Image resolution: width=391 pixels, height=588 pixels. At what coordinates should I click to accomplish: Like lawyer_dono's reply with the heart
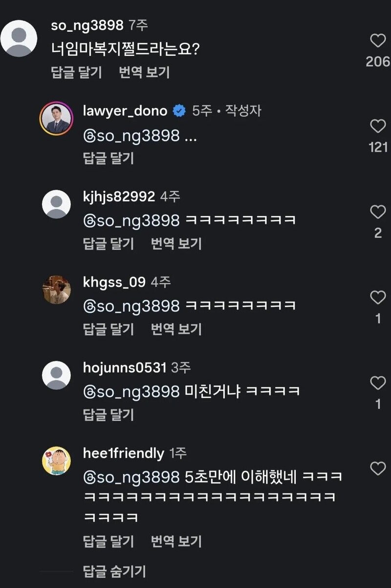pyautogui.click(x=378, y=127)
